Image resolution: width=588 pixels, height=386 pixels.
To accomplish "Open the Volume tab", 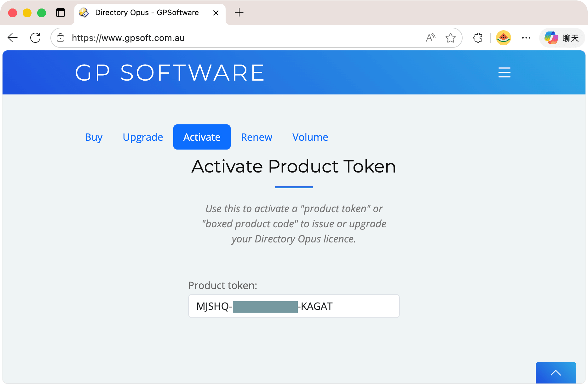I will 310,137.
